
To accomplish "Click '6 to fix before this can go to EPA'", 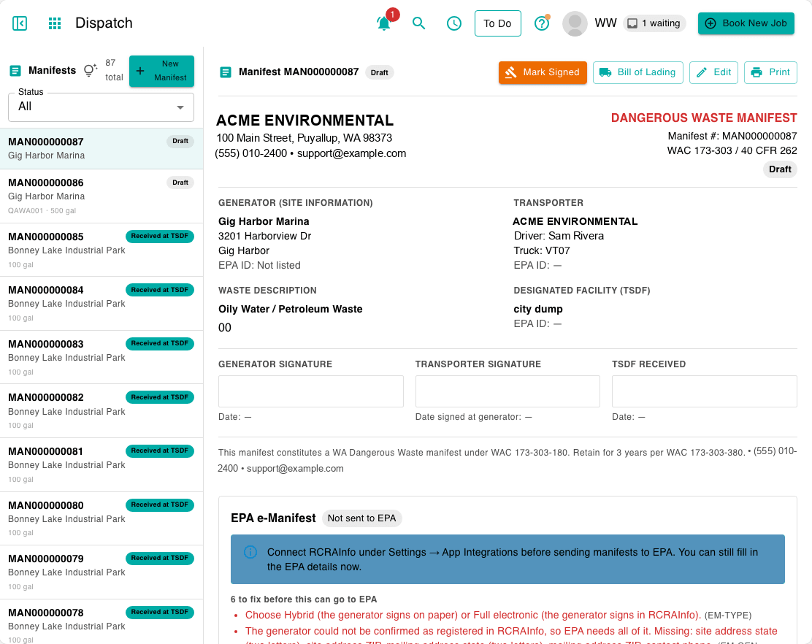I will pos(304,599).
